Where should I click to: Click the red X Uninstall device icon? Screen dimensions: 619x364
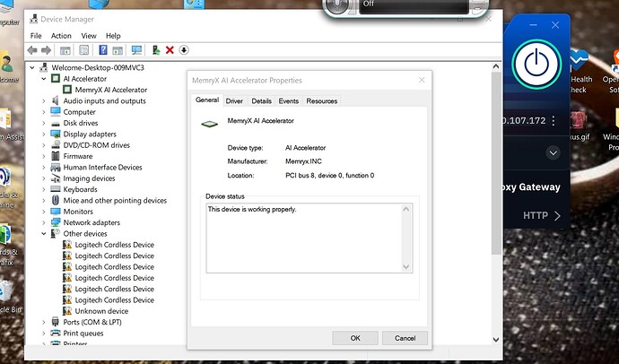coord(170,50)
